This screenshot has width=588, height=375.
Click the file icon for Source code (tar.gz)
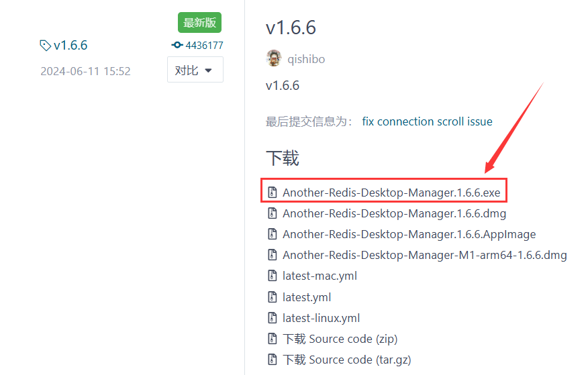pos(273,360)
